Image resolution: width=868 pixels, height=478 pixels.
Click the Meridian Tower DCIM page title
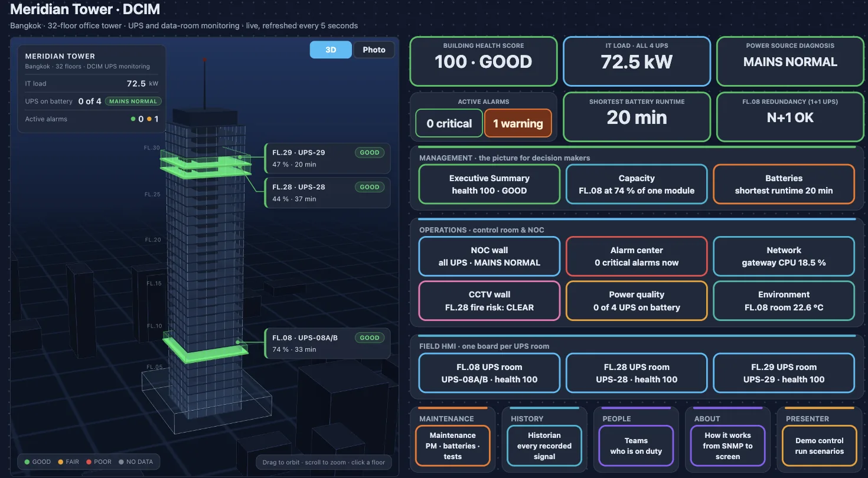click(85, 9)
